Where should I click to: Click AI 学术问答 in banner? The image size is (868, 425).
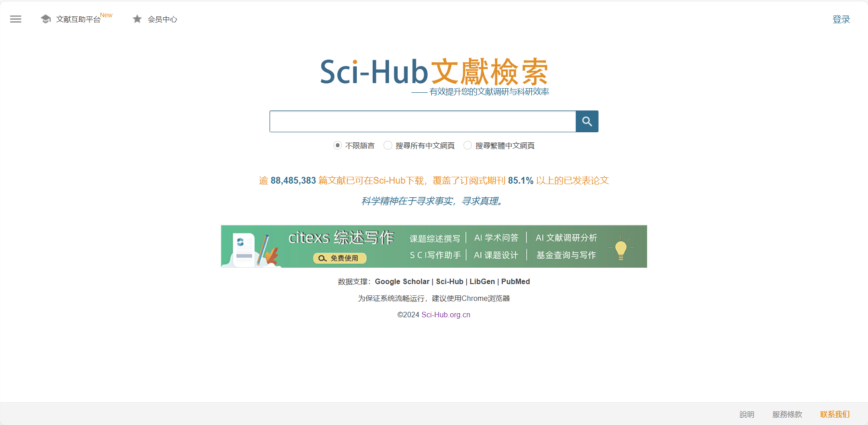[496, 238]
